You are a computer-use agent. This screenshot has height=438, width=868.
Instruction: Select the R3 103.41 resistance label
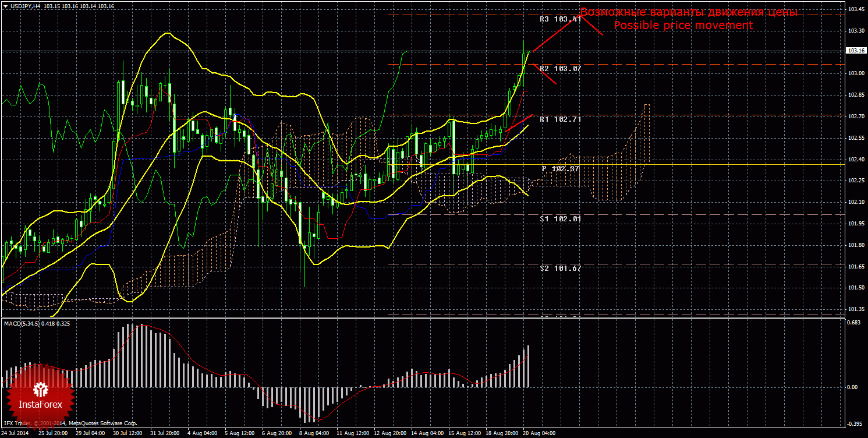560,19
